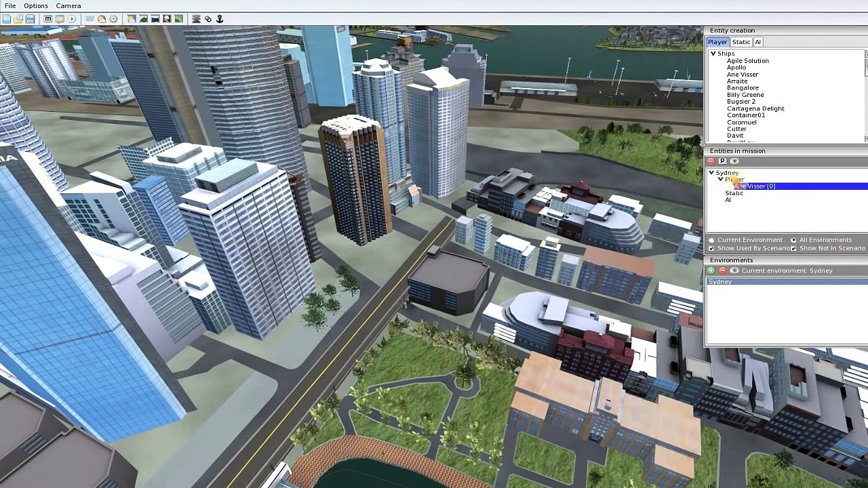
Task: Select Agile Solution ship
Action: click(748, 61)
